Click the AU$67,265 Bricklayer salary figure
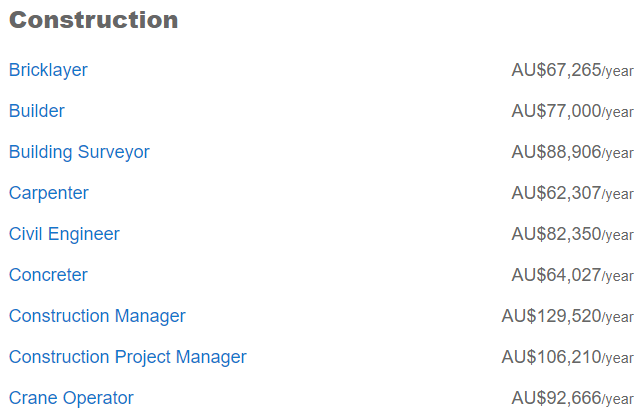The width and height of the screenshot is (642, 417). (x=556, y=70)
